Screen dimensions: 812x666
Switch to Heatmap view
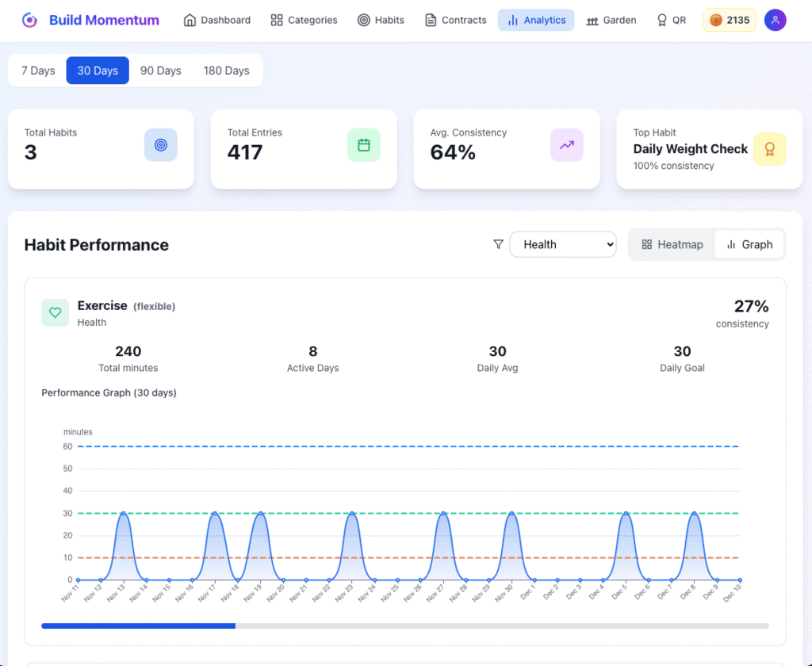point(672,244)
